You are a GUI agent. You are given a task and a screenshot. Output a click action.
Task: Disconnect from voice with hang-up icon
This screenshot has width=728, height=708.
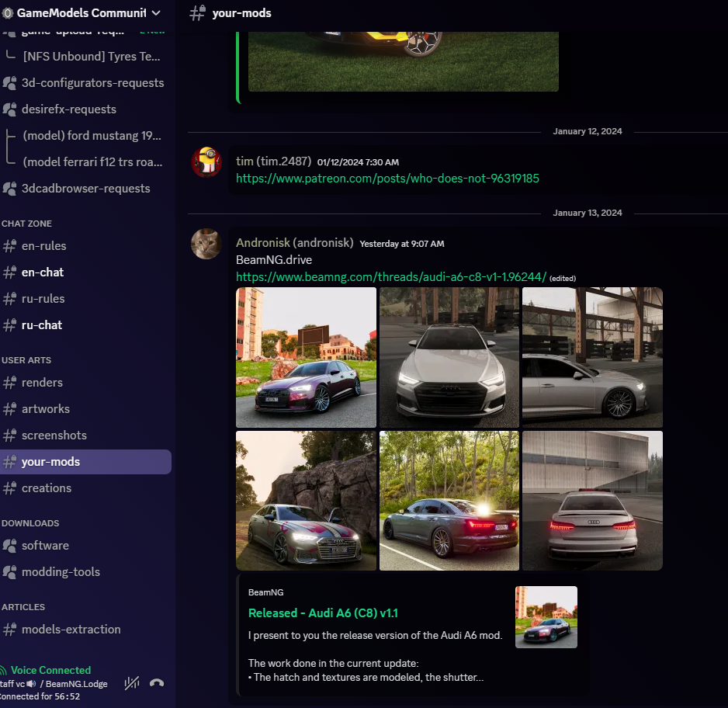click(157, 683)
